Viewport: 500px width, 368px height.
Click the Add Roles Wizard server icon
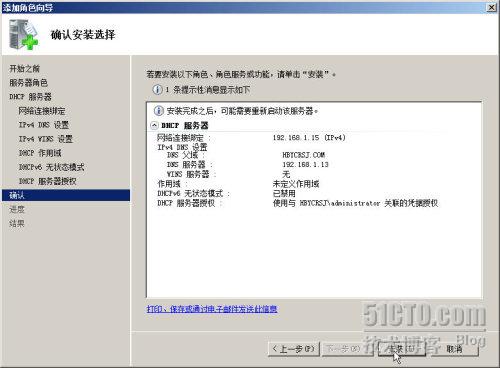pos(23,35)
